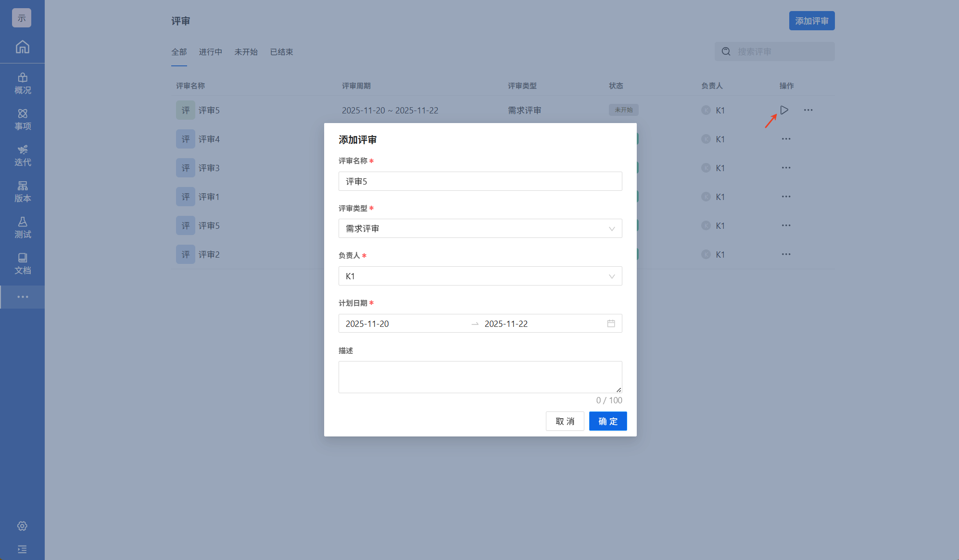Open 迭代 iterations in sidebar
The image size is (959, 560).
coord(22,156)
